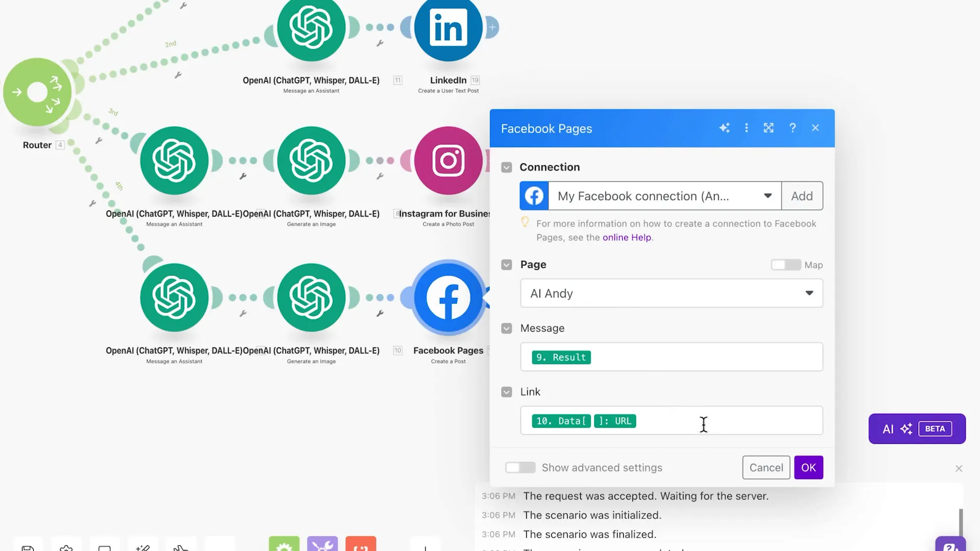Open OpenAI Generate an Image before Instagram
This screenshot has height=551, width=980.
coord(311,161)
